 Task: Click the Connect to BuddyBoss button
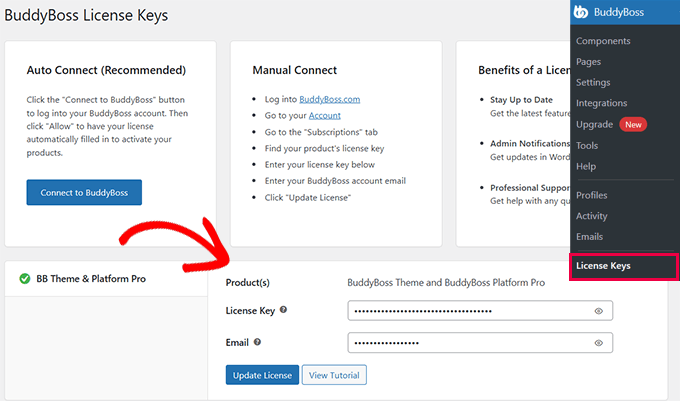(84, 192)
